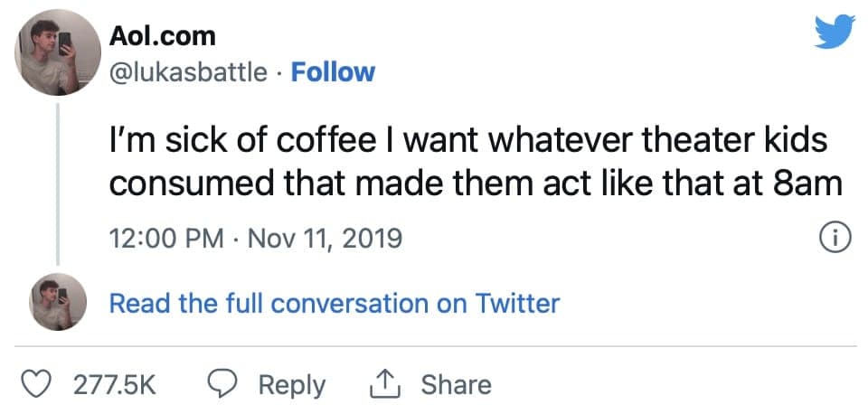The width and height of the screenshot is (868, 414).
Task: Follow the @lukasbattle account
Action: point(333,72)
